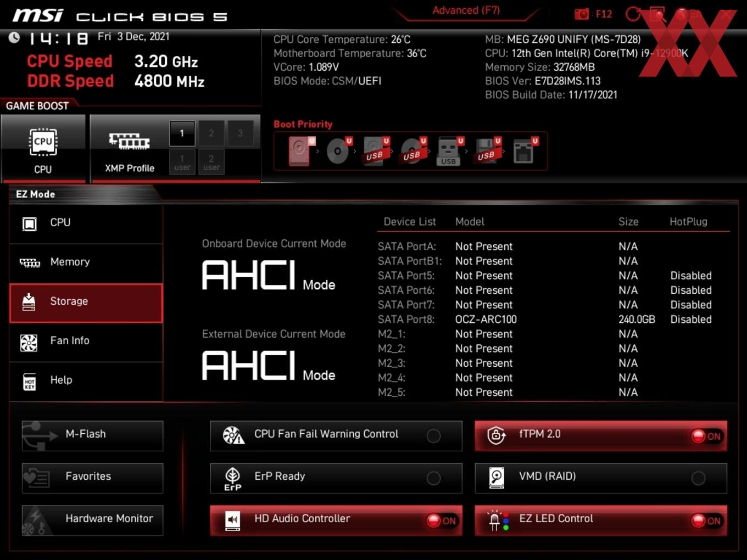This screenshot has height=560, width=747.
Task: Click the Onboard Device AHCI Mode label
Action: coord(269,275)
